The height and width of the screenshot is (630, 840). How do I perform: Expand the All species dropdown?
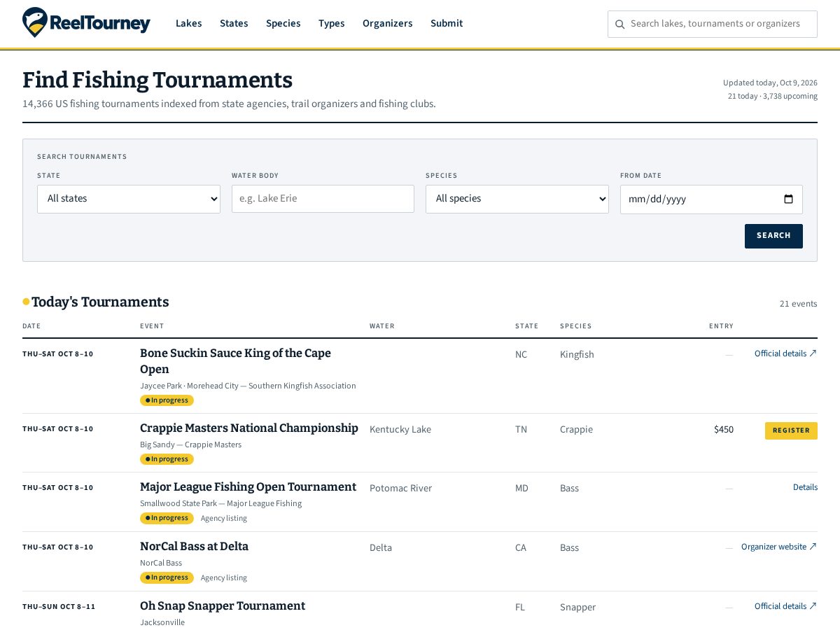point(517,199)
